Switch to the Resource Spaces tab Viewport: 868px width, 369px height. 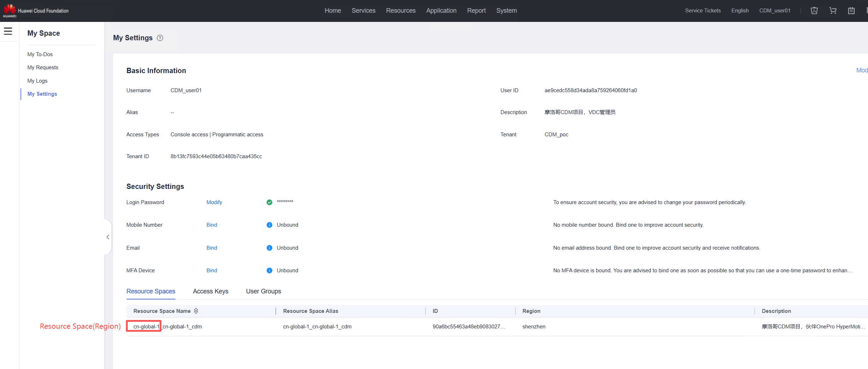click(x=151, y=291)
